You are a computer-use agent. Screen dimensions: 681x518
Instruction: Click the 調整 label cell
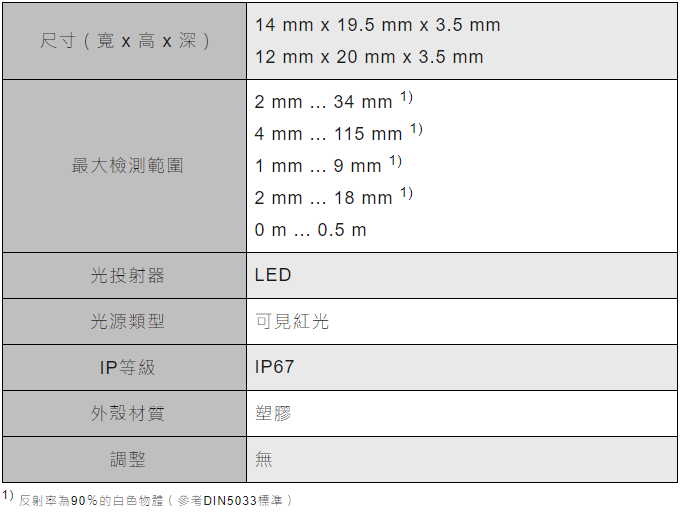click(x=125, y=459)
